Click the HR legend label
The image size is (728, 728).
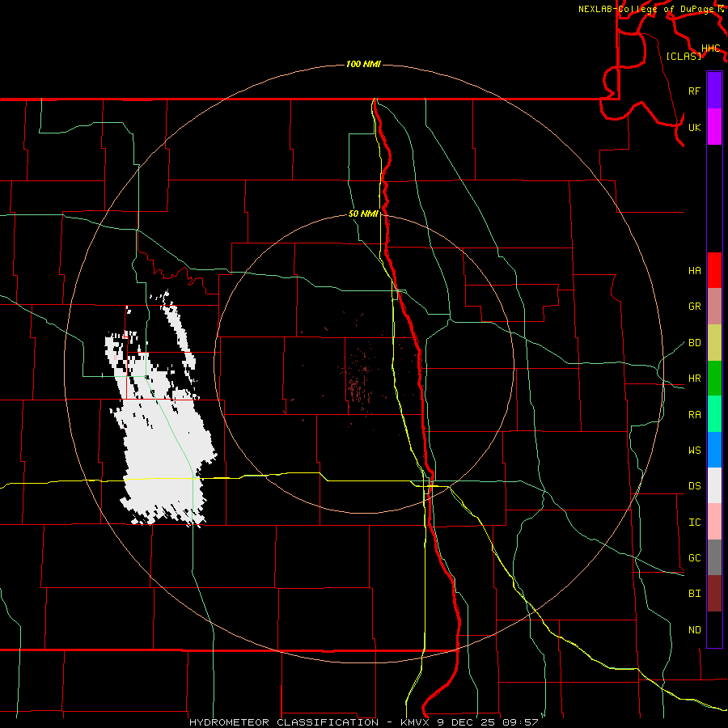tap(694, 378)
